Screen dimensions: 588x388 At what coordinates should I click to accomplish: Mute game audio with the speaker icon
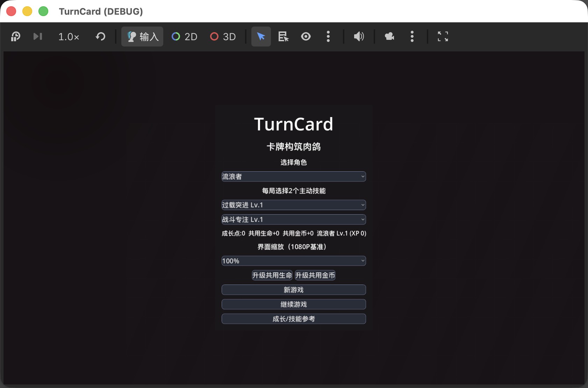(359, 36)
